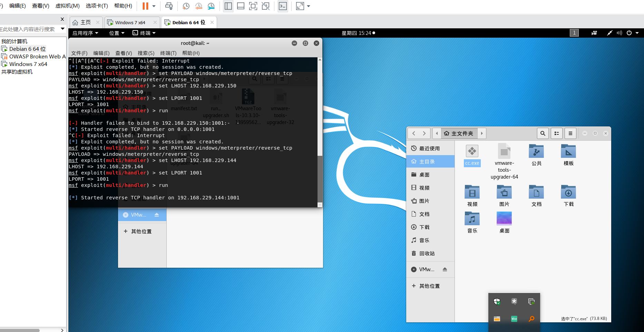This screenshot has height=332, width=644.
Task: Click the clock 星期四 15:24
Action: [358, 33]
